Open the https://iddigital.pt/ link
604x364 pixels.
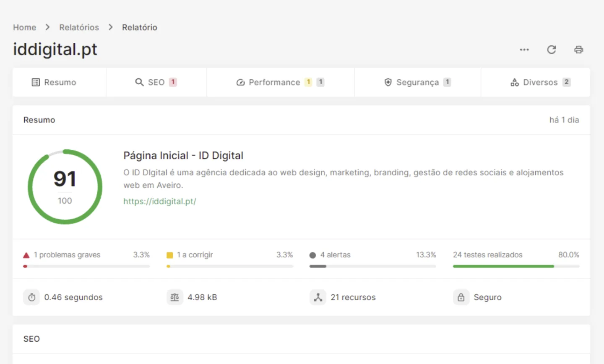click(160, 201)
